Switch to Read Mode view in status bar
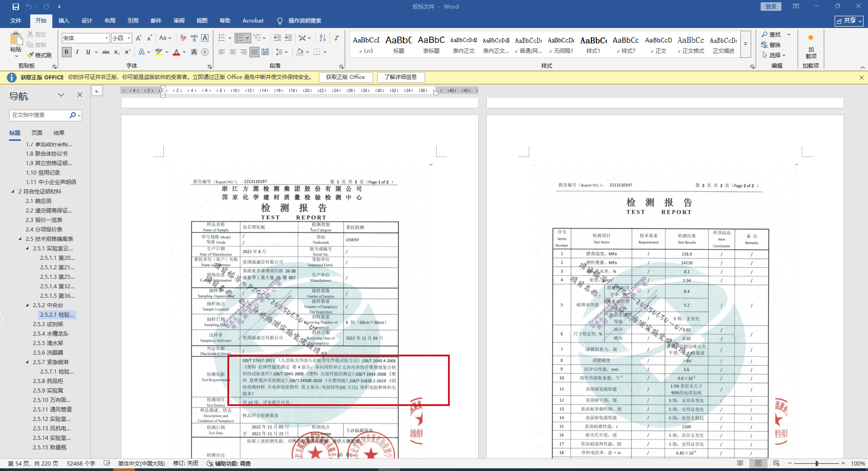868x471 pixels. (740, 463)
